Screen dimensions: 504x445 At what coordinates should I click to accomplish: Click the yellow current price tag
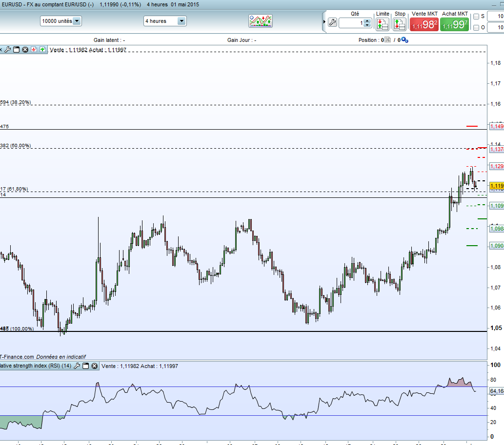(x=497, y=186)
